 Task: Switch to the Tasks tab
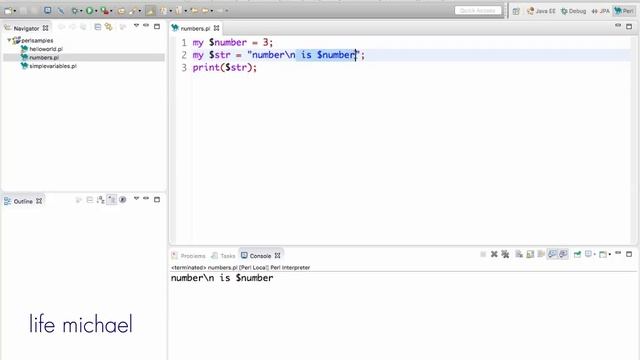[x=224, y=256]
